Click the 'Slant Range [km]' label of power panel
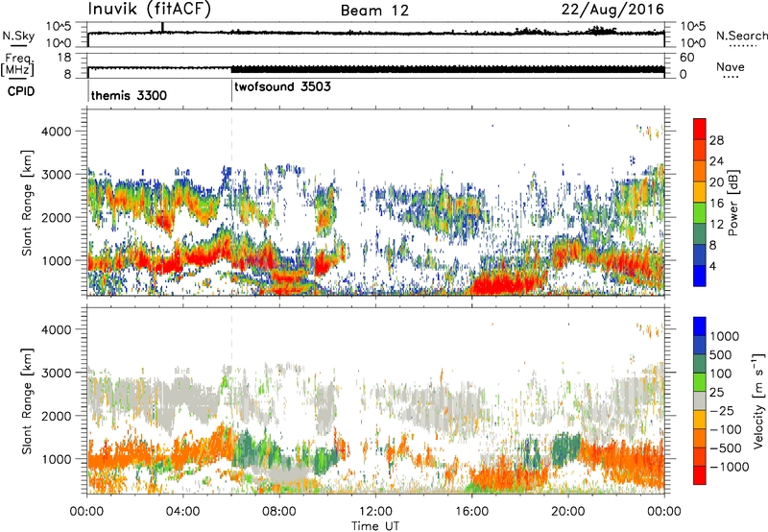 27,203
